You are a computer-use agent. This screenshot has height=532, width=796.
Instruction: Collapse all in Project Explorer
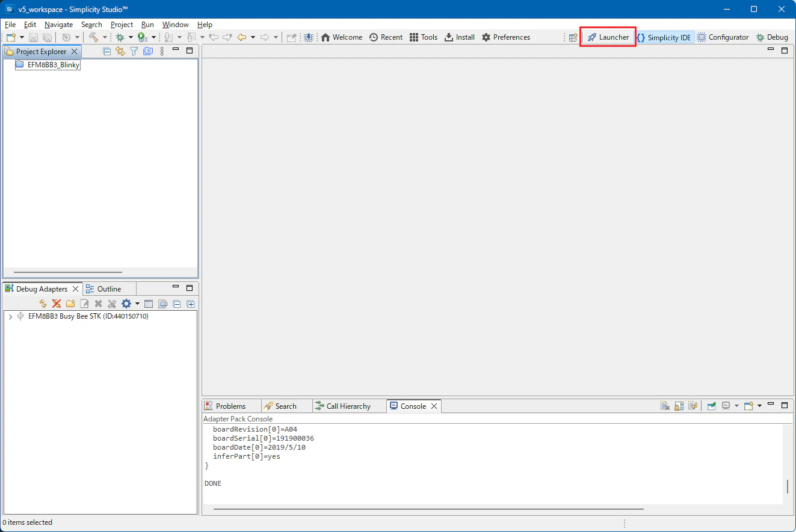(107, 52)
